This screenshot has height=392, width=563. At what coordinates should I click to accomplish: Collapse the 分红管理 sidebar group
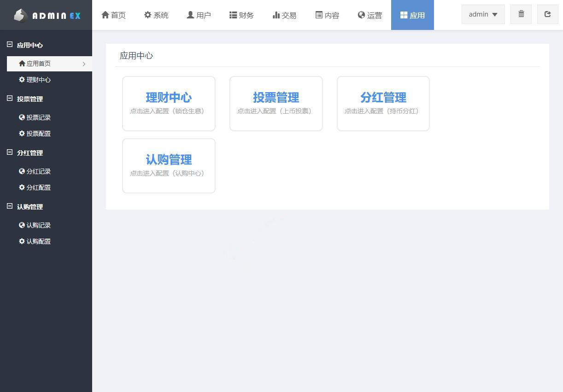pos(10,152)
